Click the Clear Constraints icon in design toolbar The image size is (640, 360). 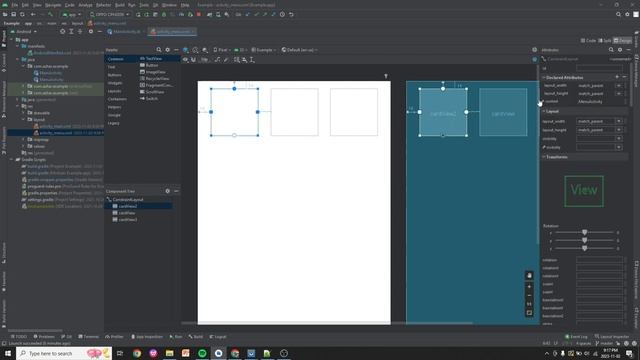217,60
